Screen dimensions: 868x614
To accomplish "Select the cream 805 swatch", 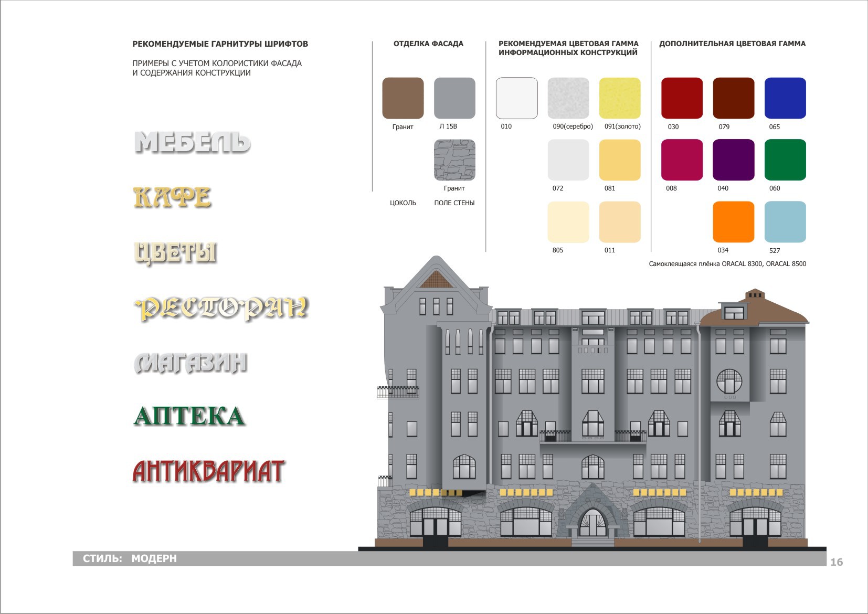I will pyautogui.click(x=568, y=222).
